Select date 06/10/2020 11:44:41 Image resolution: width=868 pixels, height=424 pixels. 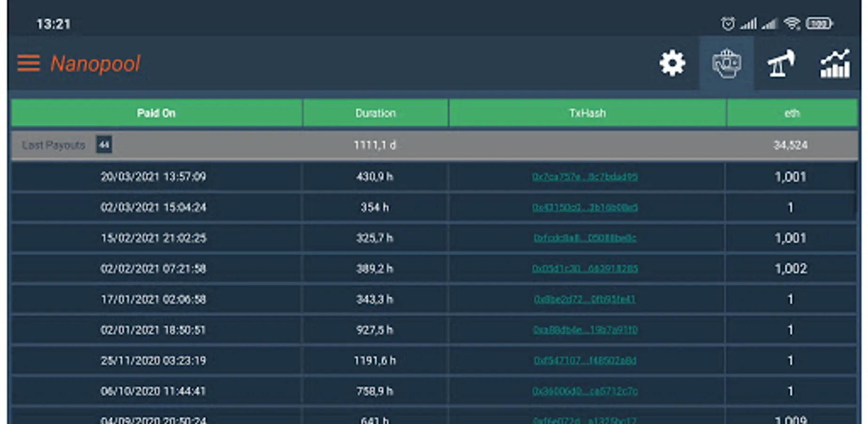pyautogui.click(x=154, y=391)
